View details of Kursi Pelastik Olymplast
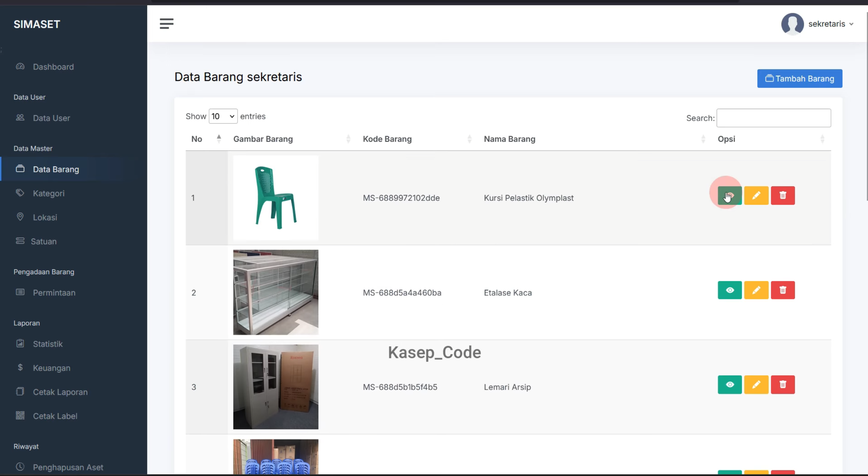 [730, 195]
